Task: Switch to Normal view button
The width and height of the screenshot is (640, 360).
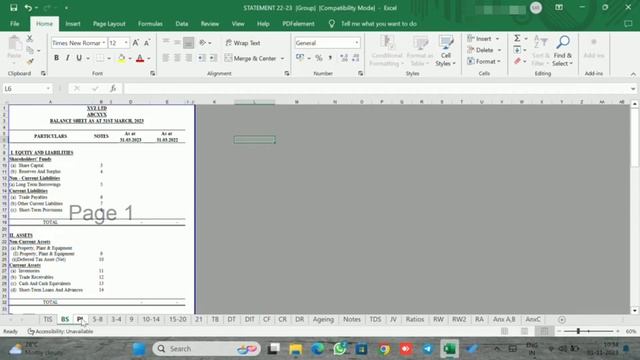Action: click(504, 331)
